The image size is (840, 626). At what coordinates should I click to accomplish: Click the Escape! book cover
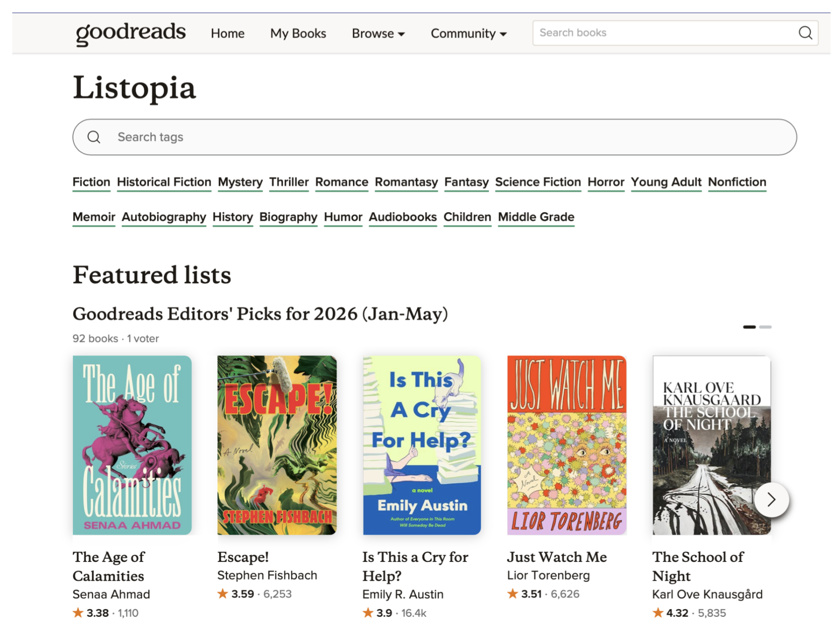point(277,445)
